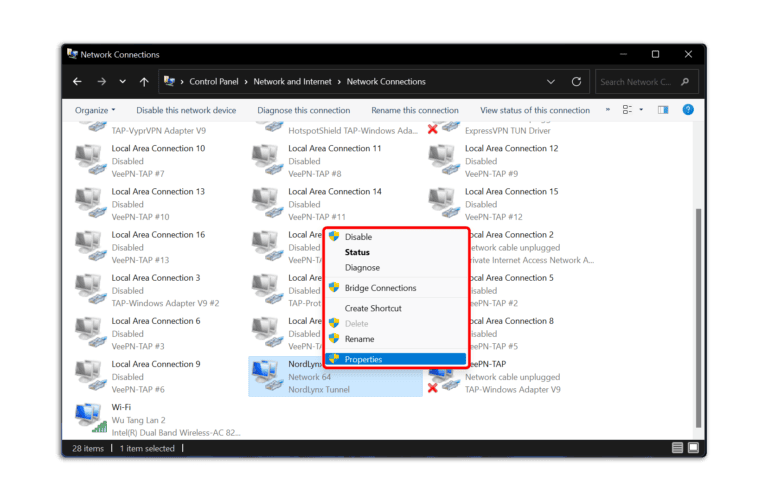Refresh the Network Connections view

tap(576, 82)
